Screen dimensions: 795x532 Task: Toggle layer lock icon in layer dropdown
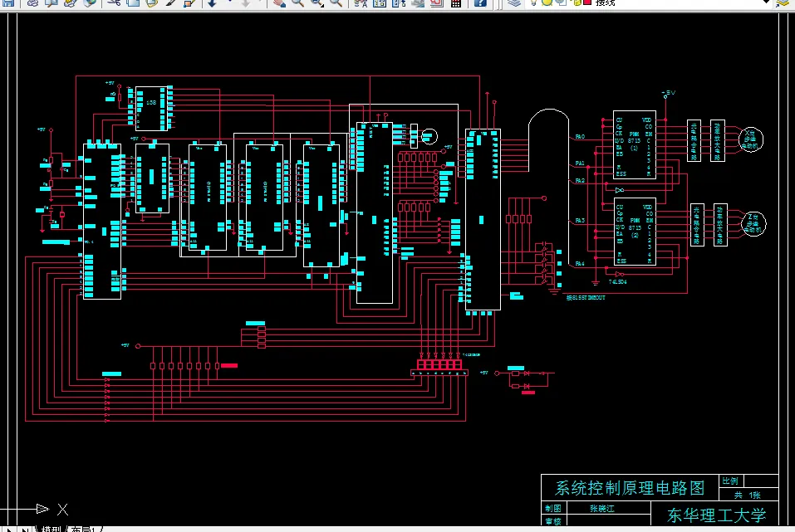pyautogui.click(x=577, y=2)
